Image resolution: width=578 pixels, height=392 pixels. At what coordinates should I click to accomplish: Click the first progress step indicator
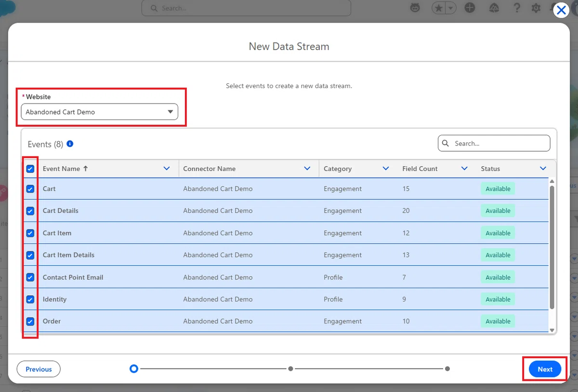tap(134, 369)
